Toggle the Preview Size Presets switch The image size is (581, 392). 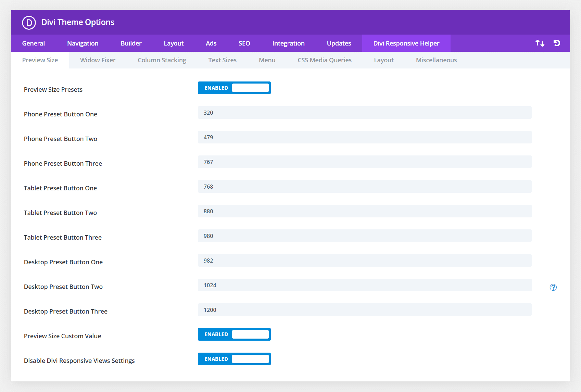234,88
